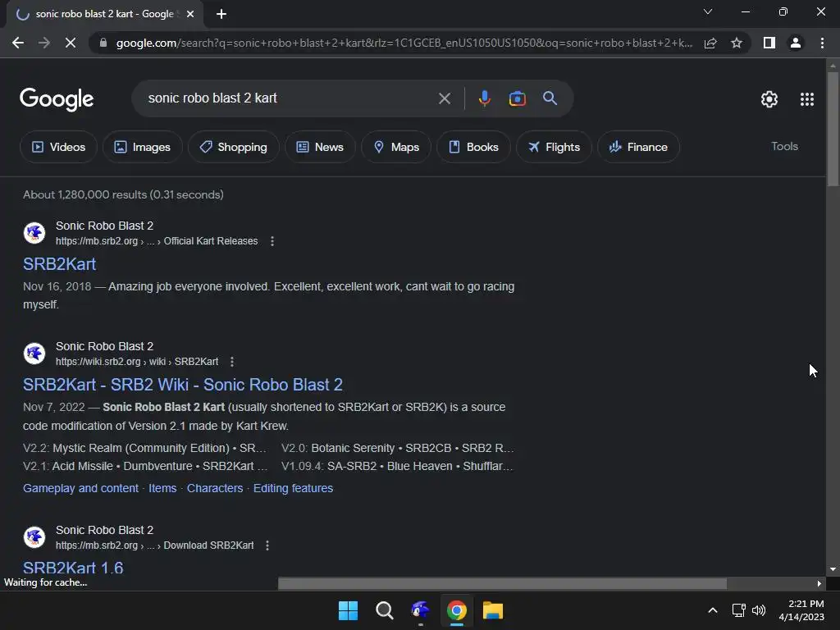This screenshot has width=840, height=630.
Task: Open SRB2Kart - SRB2 Wiki result
Action: (183, 385)
